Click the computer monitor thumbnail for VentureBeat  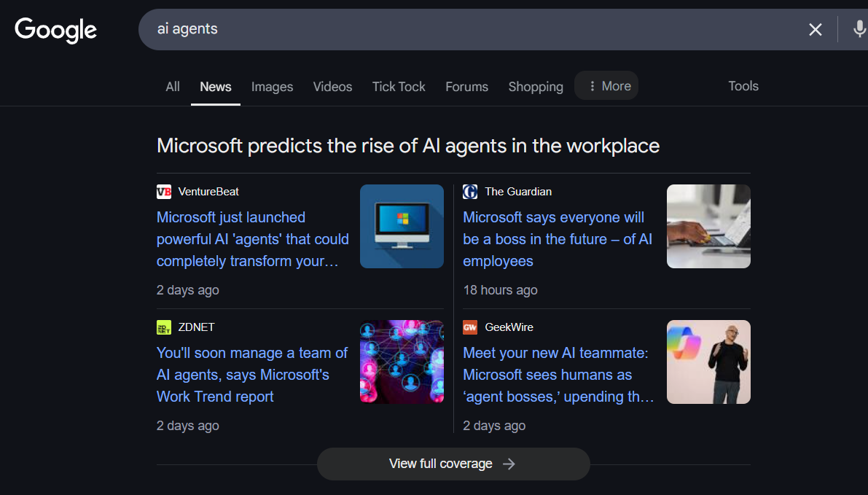click(402, 227)
